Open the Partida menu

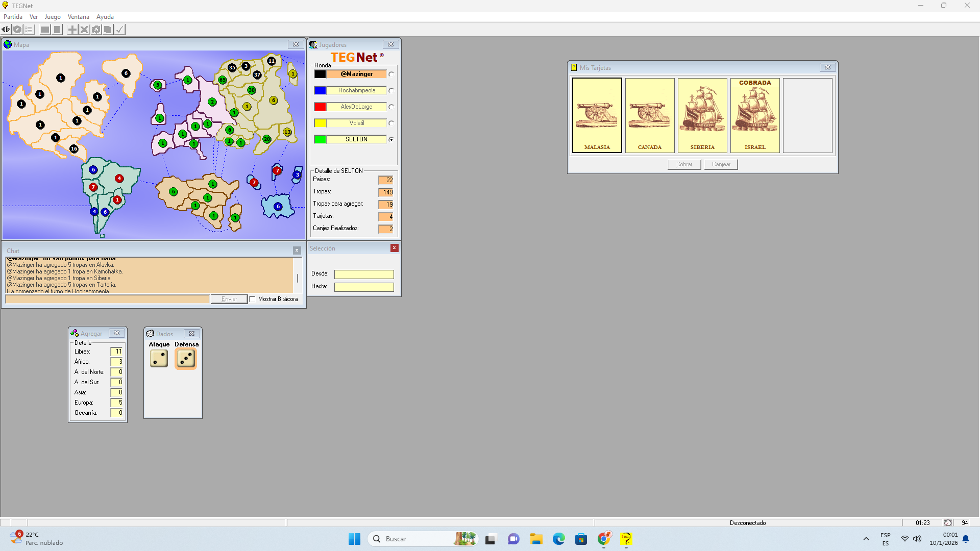tap(13, 17)
